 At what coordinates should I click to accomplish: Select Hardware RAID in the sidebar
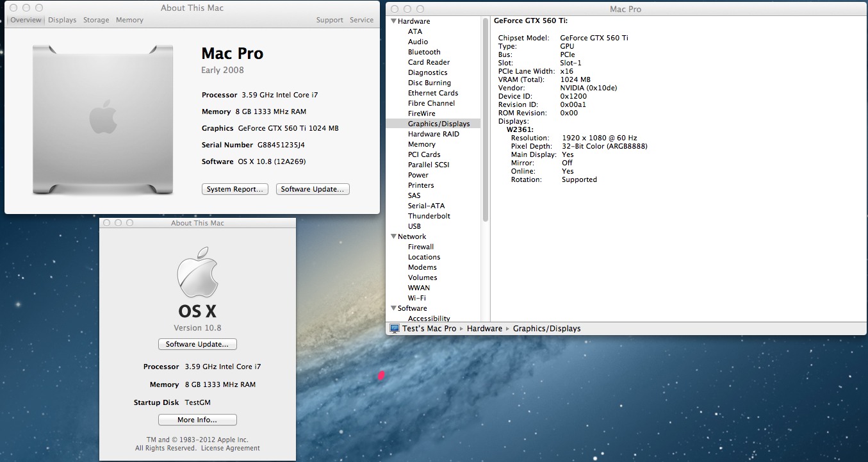pyautogui.click(x=433, y=134)
